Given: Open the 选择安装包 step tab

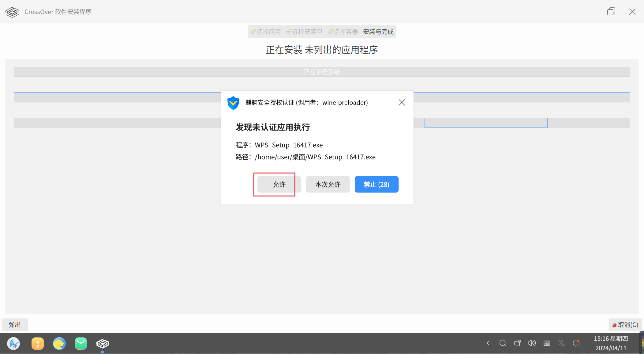Looking at the screenshot, I should [x=304, y=32].
